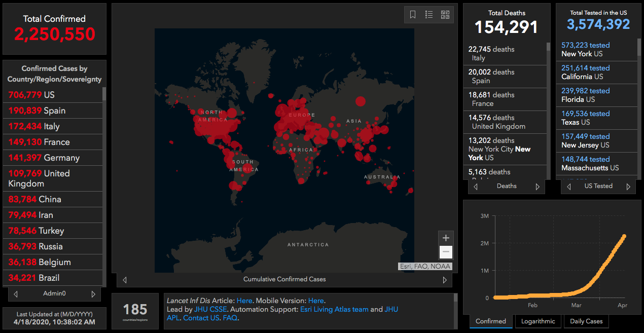Open the map bookmarks icon
The width and height of the screenshot is (644, 333).
[x=413, y=15]
